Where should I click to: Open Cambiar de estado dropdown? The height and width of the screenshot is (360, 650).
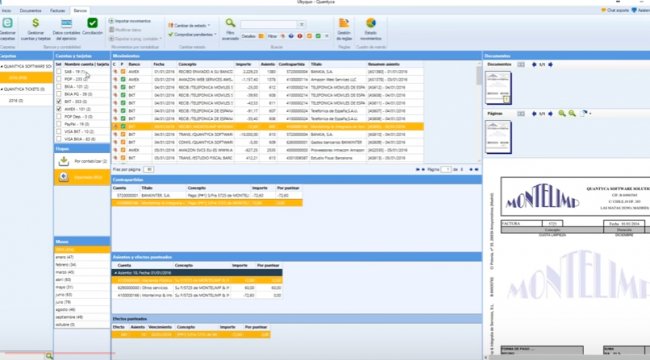(x=189, y=25)
